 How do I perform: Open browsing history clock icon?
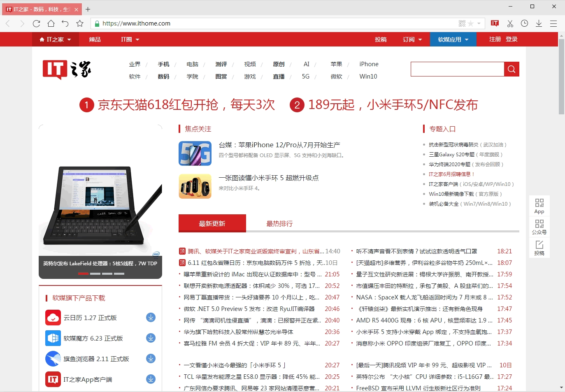524,23
